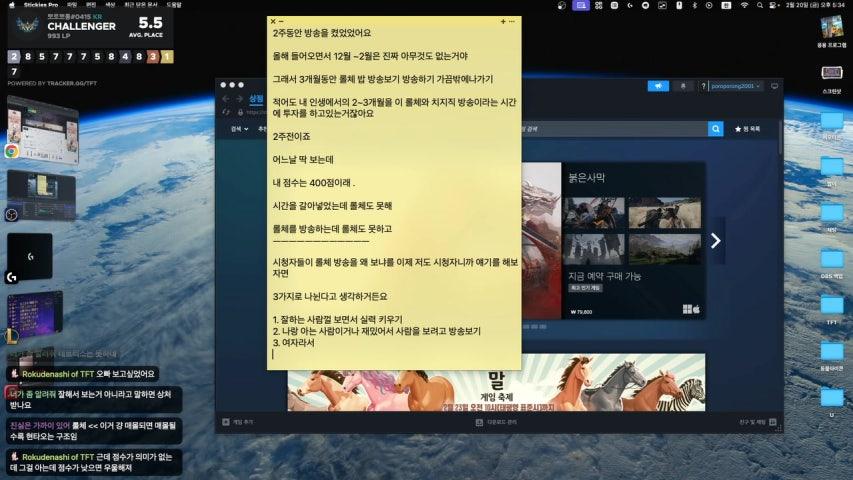
Task: Open the sticky note's options menu
Action: pos(512,21)
